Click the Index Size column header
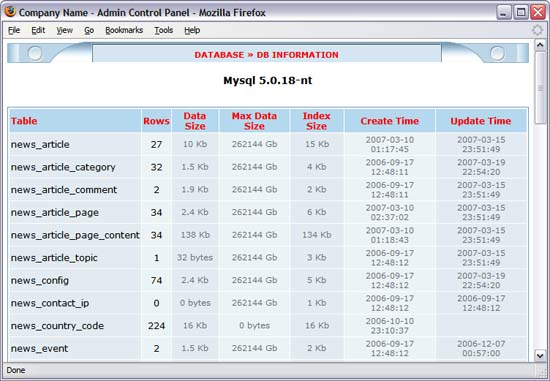 coord(316,121)
